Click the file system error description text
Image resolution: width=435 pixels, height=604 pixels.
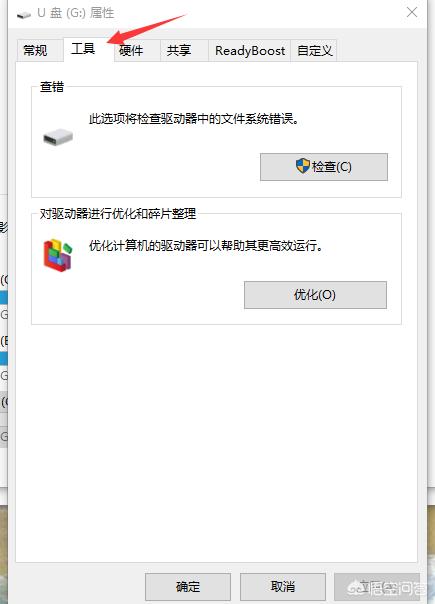[x=194, y=119]
